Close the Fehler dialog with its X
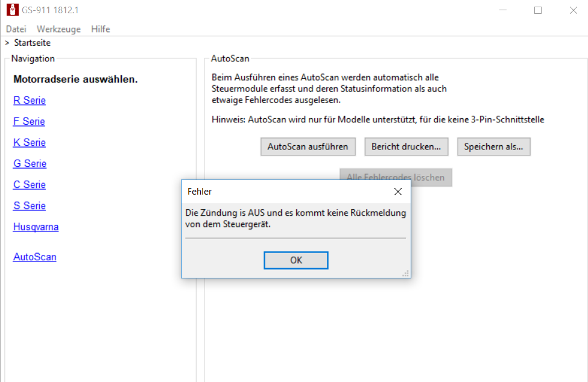 pos(397,192)
